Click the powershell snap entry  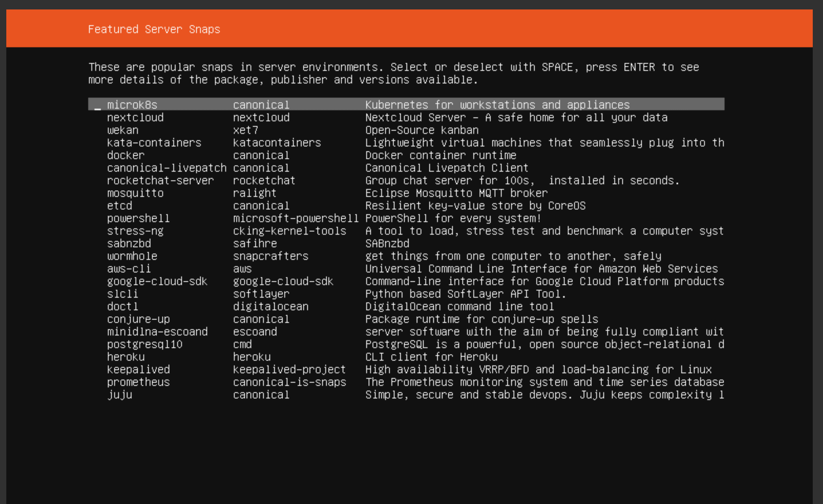[138, 218]
